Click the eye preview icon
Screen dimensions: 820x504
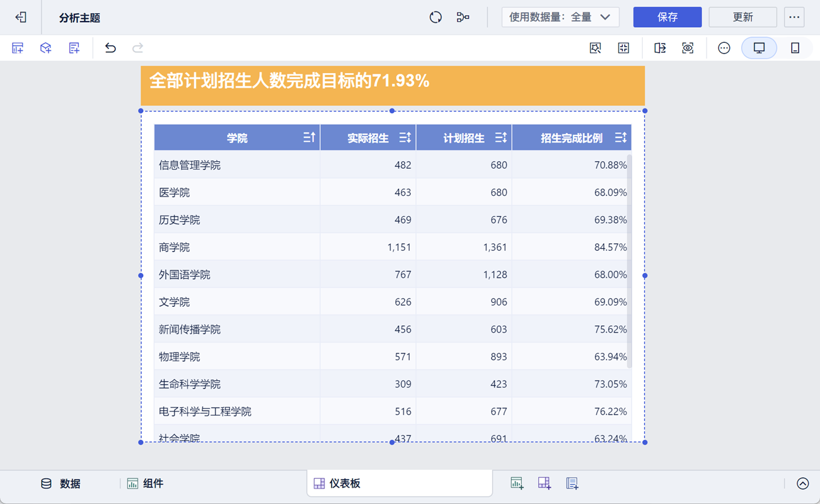[x=688, y=48]
